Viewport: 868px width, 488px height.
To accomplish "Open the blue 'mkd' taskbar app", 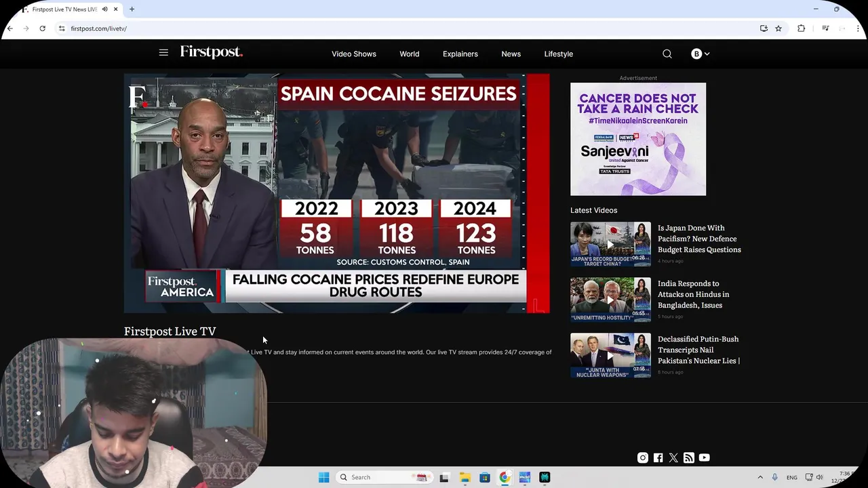I will pyautogui.click(x=524, y=477).
